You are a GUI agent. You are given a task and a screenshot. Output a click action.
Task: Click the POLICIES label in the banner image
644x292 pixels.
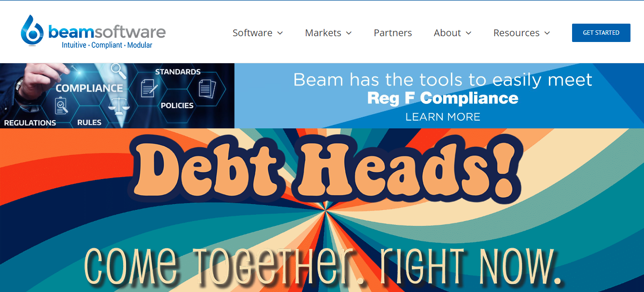coord(177,106)
